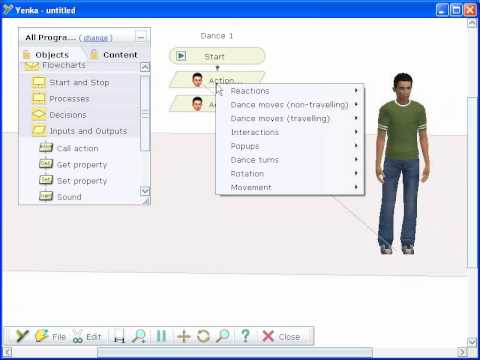This screenshot has width=480, height=360.
Task: Click the Decisions diamond icon
Action: pos(39,114)
